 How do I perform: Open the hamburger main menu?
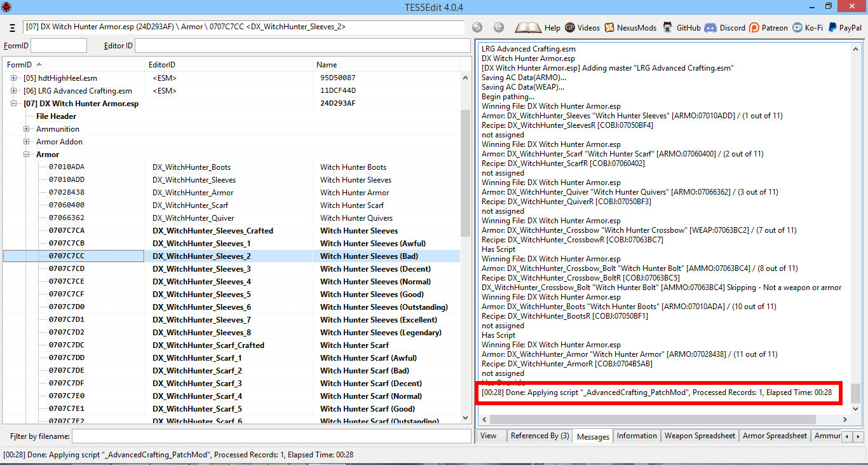13,28
